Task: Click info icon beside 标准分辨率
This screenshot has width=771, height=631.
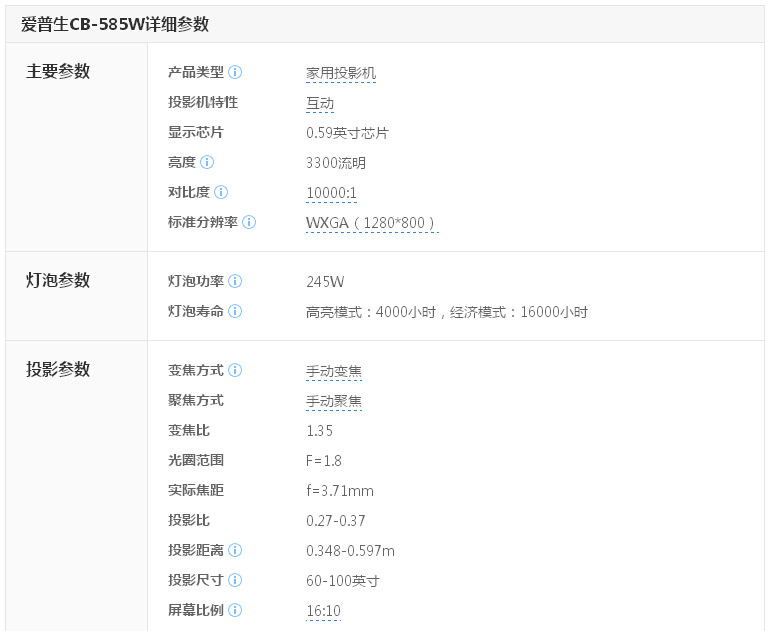Action: coord(249,222)
